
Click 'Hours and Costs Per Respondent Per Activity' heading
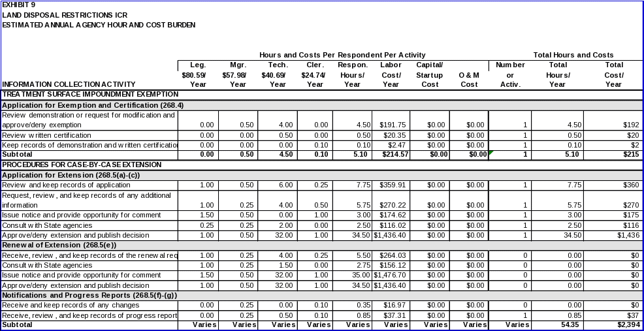pyautogui.click(x=342, y=55)
